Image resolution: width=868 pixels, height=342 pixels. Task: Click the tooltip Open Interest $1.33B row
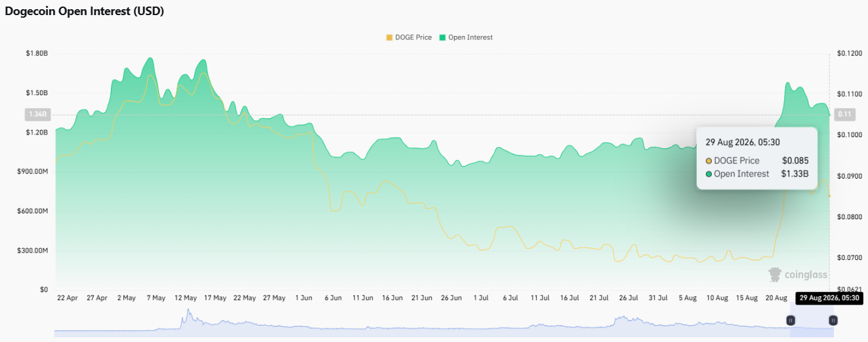coord(757,174)
